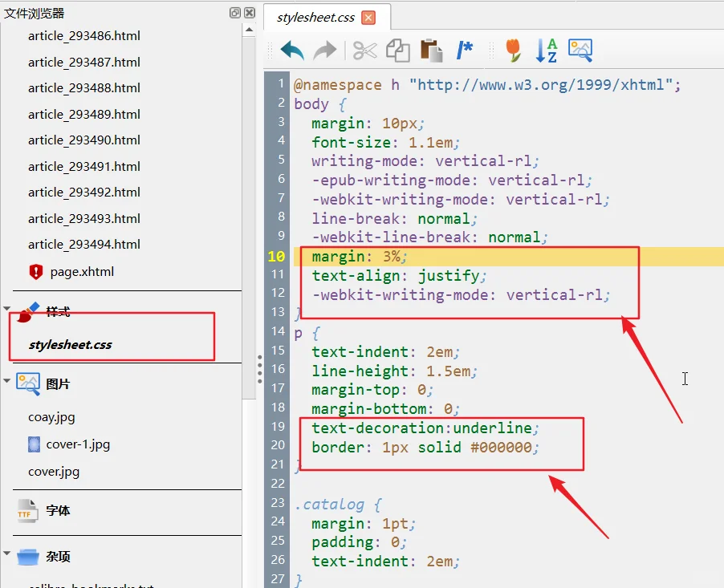Place cursor on 'margin: 3%' line
This screenshot has height=588, width=724.
[x=359, y=257]
